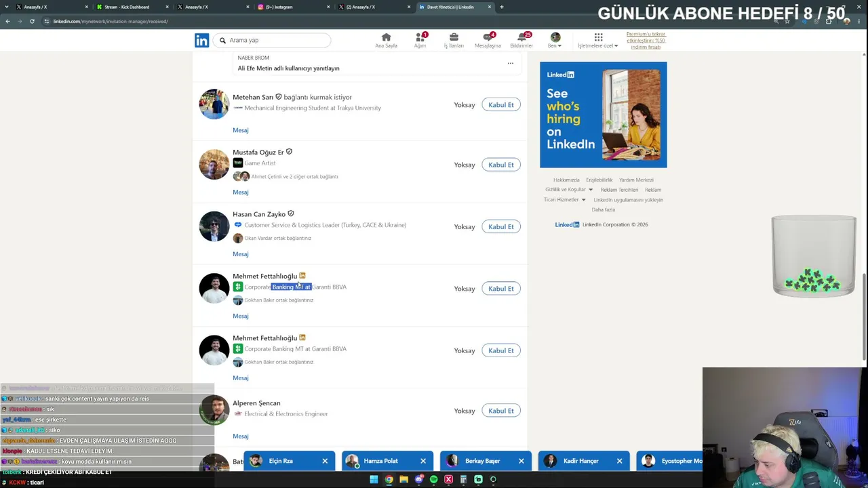View Okan Vardar mutual connection
Screen dimensions: 868x488
(x=277, y=239)
